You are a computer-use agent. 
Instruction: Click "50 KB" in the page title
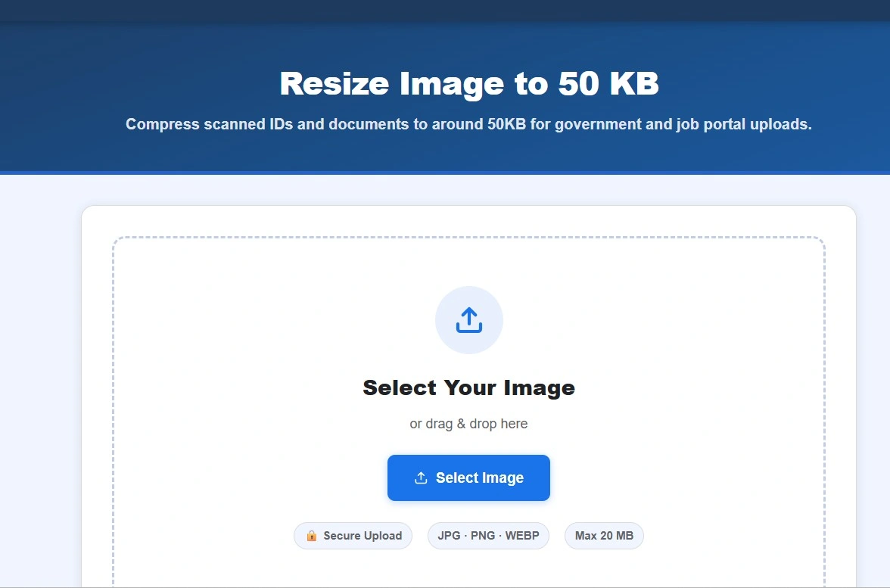(608, 83)
